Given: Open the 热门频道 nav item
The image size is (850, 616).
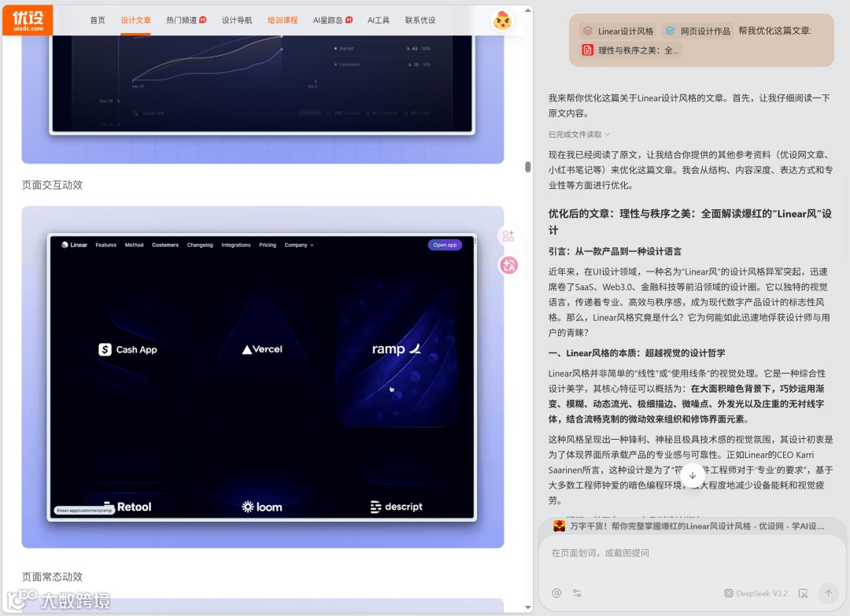Looking at the screenshot, I should (x=186, y=20).
